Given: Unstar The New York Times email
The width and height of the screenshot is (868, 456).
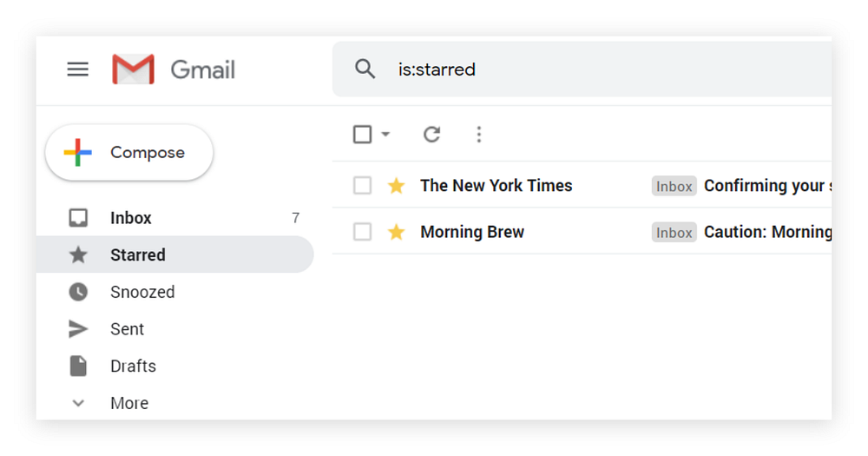Looking at the screenshot, I should click(x=396, y=186).
